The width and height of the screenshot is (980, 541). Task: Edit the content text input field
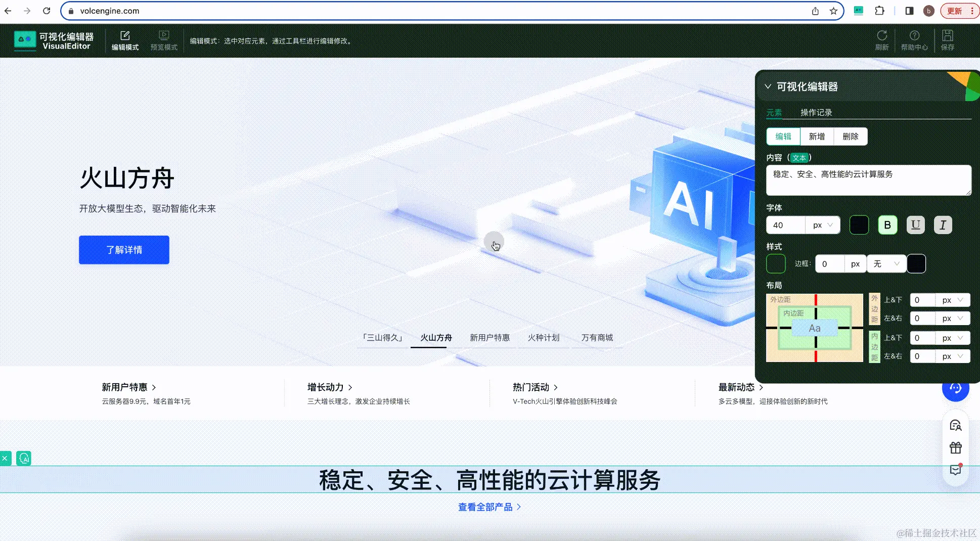(x=868, y=180)
